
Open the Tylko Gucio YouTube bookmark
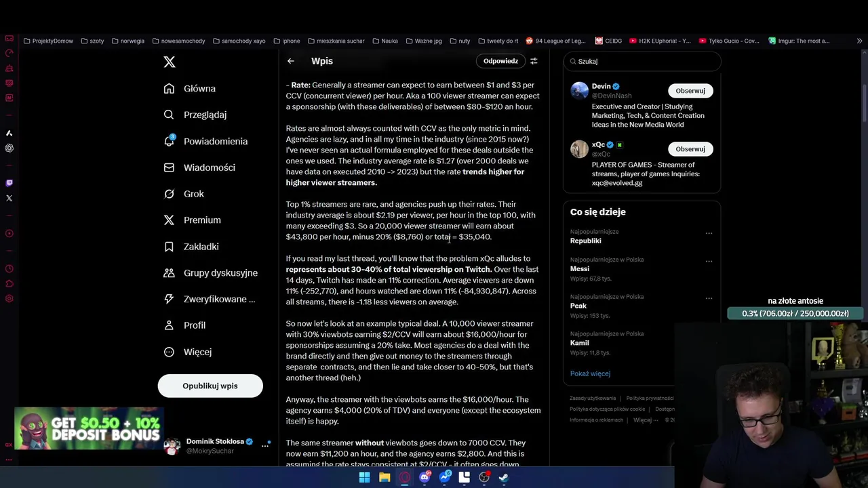729,41
